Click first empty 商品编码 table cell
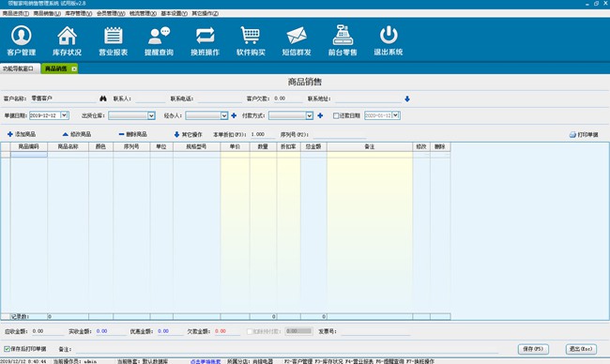Screen dimensions: 610x364 tap(29, 155)
